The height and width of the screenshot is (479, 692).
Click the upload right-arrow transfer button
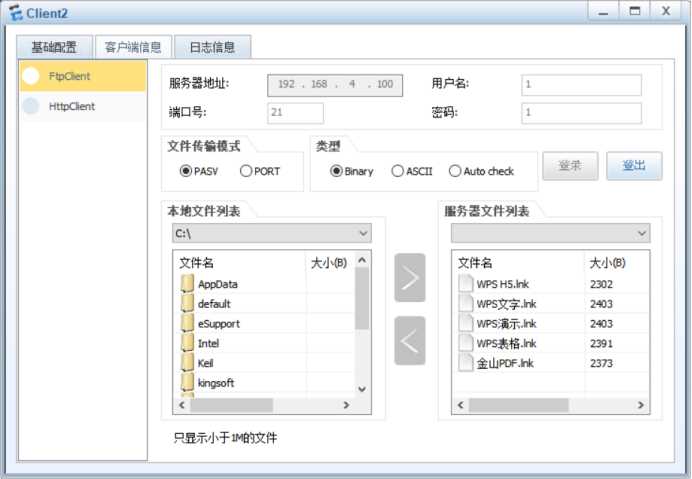(x=410, y=278)
